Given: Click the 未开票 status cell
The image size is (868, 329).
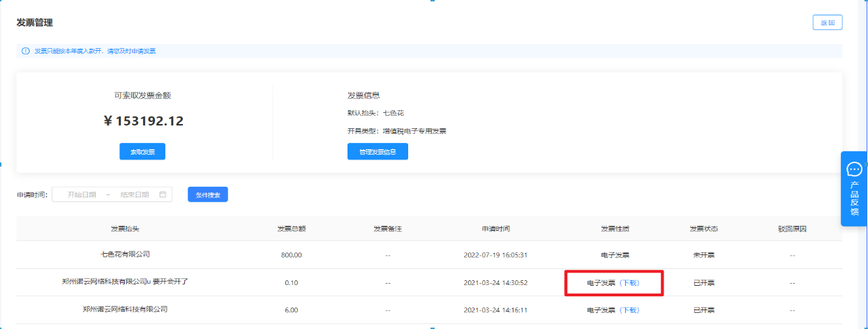Looking at the screenshot, I should pos(703,255).
